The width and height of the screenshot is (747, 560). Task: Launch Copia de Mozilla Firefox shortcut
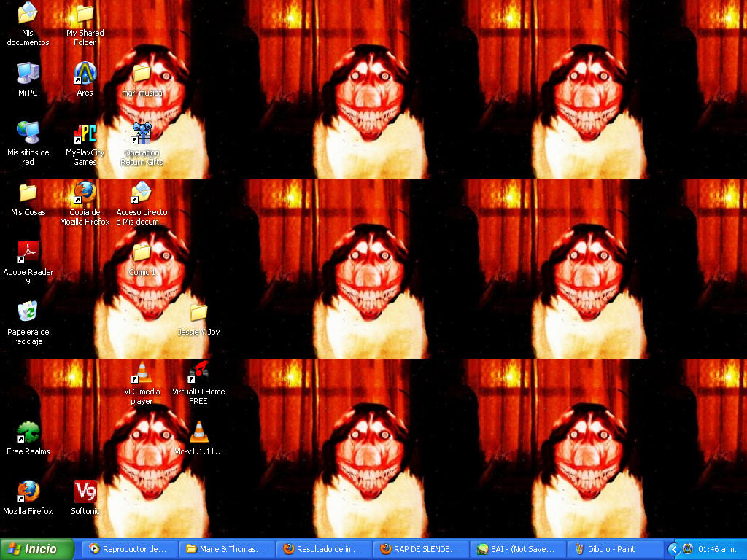(85, 203)
